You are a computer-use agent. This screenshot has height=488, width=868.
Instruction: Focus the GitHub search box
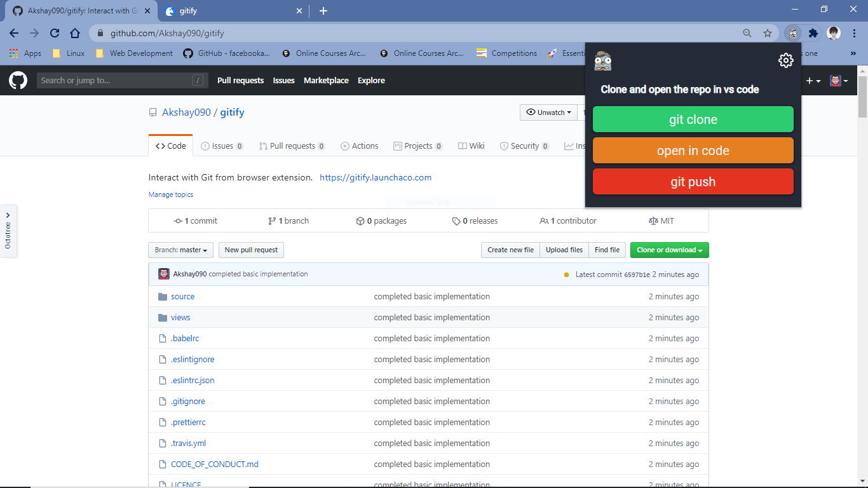pos(122,80)
